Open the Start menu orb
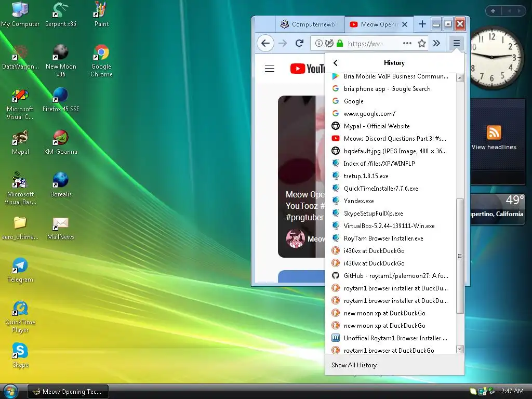 [x=10, y=391]
